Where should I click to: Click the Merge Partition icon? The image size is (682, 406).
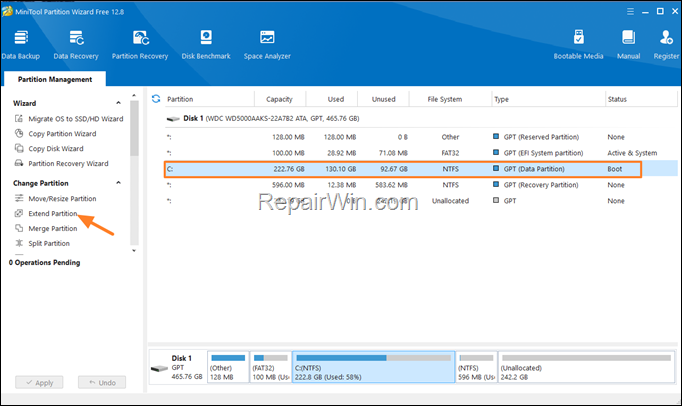point(19,228)
